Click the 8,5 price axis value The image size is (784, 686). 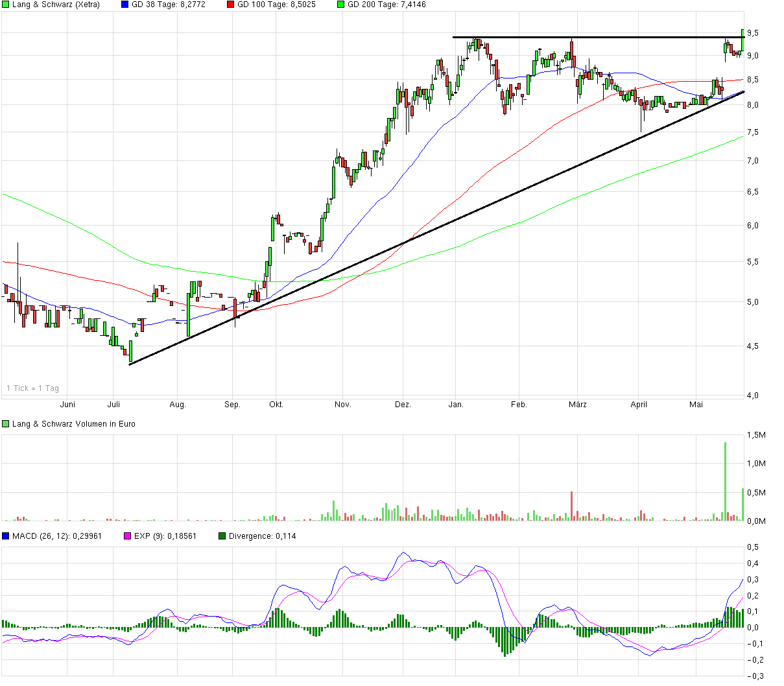tap(753, 80)
